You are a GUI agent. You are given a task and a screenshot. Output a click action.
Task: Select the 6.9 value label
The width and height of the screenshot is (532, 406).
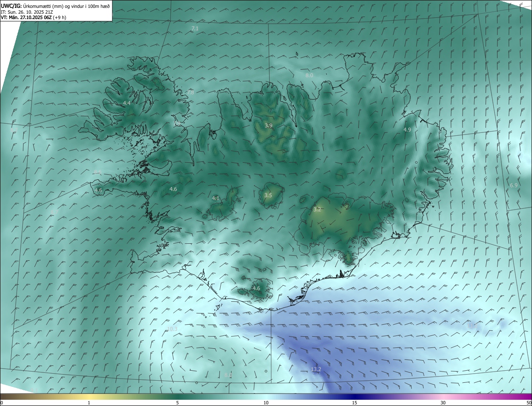[514, 185]
